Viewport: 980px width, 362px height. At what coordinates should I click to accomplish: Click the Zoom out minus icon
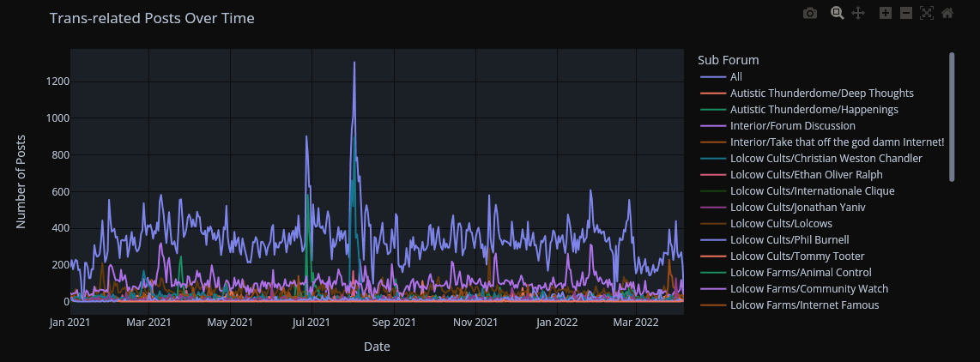906,13
